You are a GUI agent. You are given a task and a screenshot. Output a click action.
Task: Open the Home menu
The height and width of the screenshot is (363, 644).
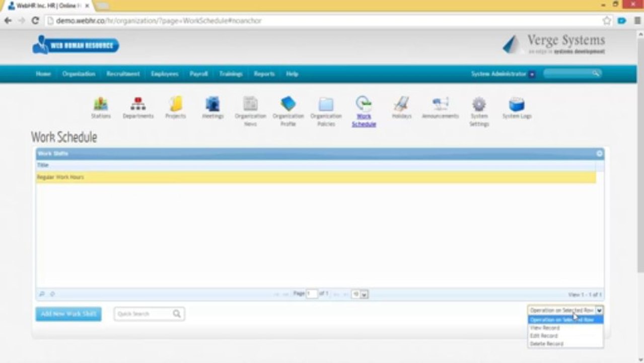(43, 74)
